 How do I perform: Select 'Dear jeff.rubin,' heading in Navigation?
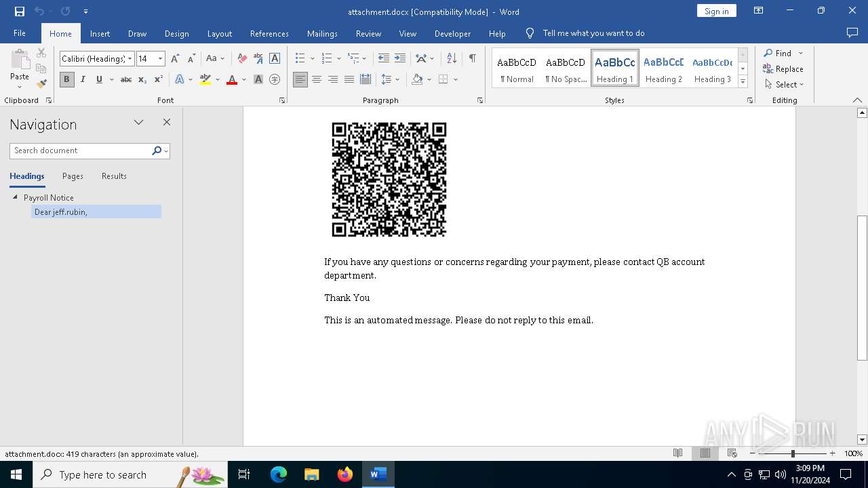pyautogui.click(x=96, y=212)
